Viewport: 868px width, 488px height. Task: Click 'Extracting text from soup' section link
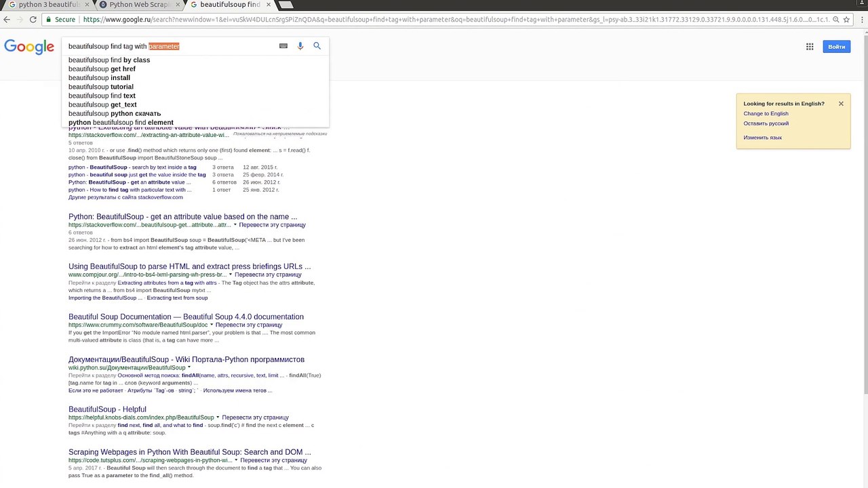177,298
